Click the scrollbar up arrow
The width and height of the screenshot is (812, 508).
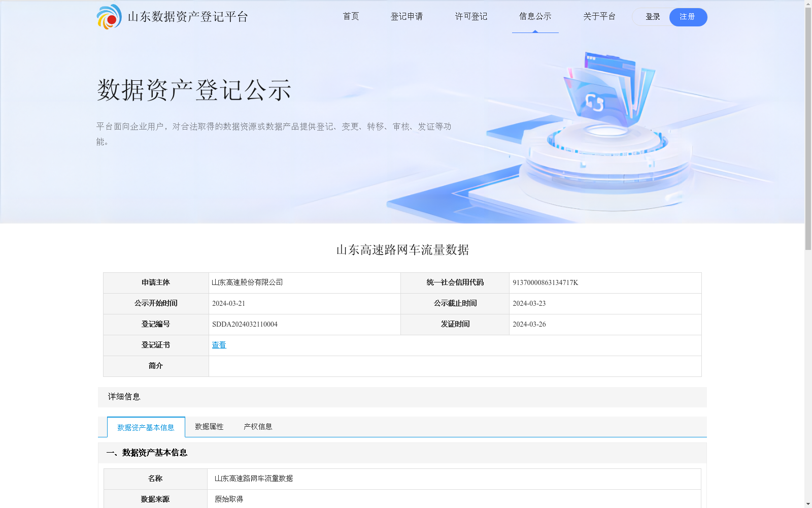point(808,4)
